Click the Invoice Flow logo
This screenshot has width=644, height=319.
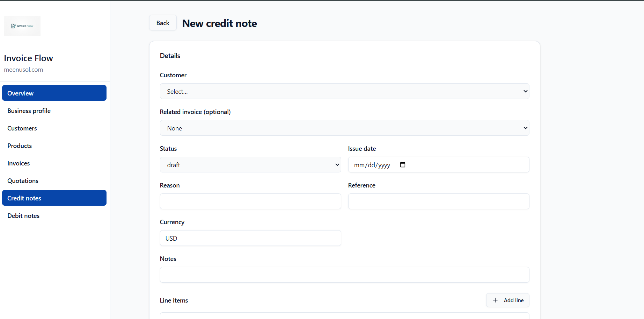pos(22,26)
